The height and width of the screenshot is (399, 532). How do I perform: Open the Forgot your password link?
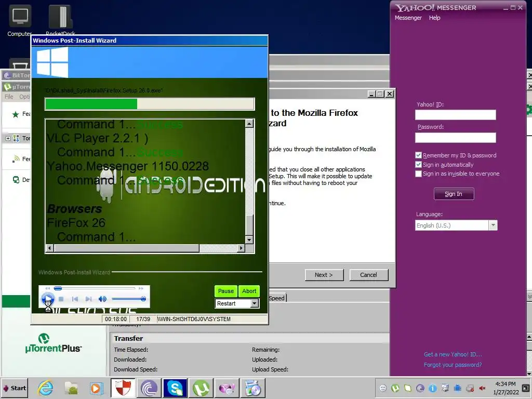pos(453,365)
